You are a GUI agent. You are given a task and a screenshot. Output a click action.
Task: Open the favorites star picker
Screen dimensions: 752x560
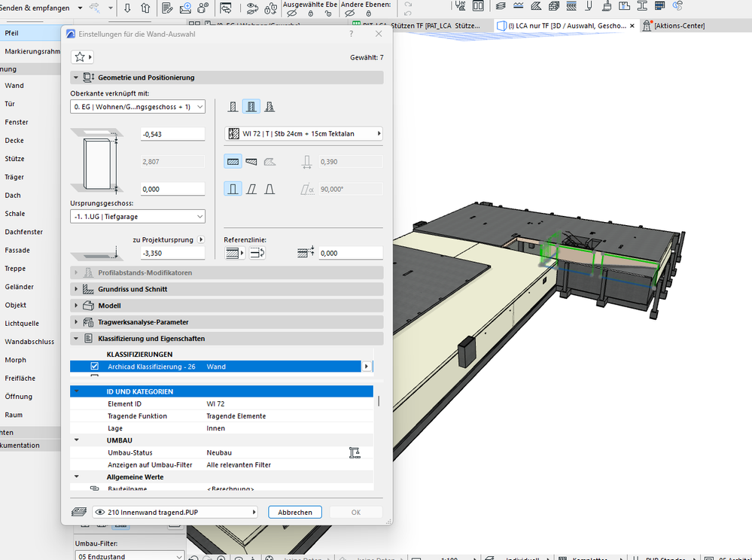click(x=81, y=57)
